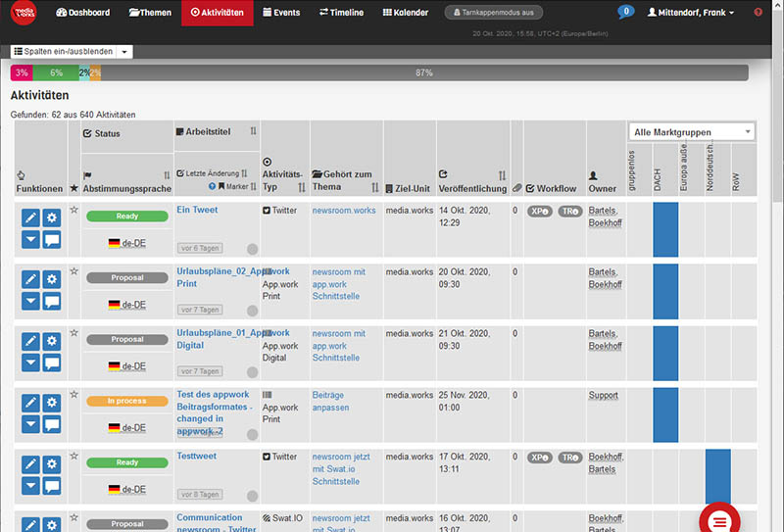Expand actions arrow in 'Test des appwork' row

pos(30,424)
